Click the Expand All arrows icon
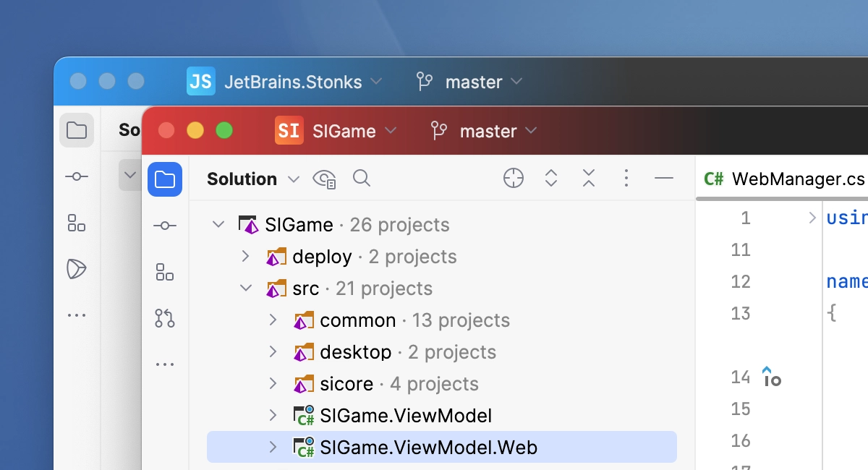Image resolution: width=868 pixels, height=470 pixels. point(551,179)
